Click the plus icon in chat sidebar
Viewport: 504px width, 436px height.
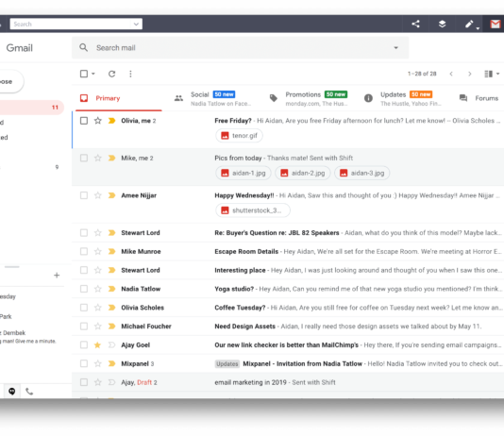click(57, 276)
